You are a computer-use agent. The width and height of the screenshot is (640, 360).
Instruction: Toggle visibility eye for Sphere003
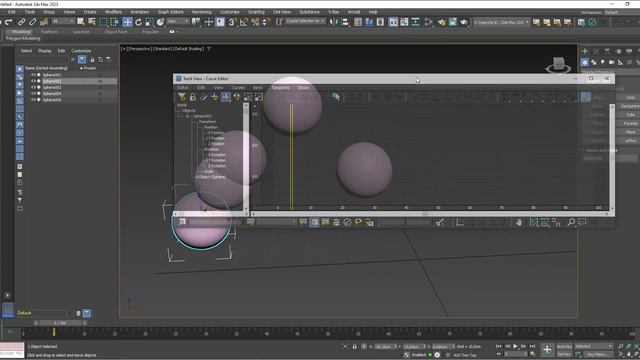tap(33, 81)
